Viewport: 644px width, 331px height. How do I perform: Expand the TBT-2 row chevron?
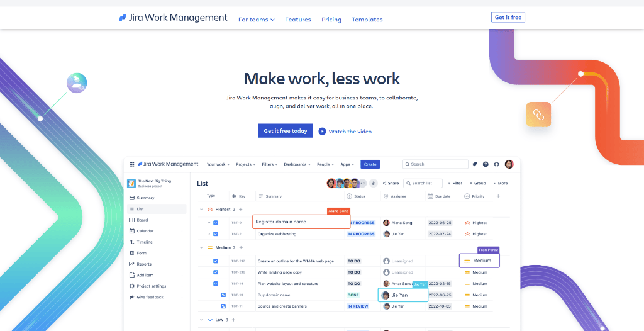[209, 234]
